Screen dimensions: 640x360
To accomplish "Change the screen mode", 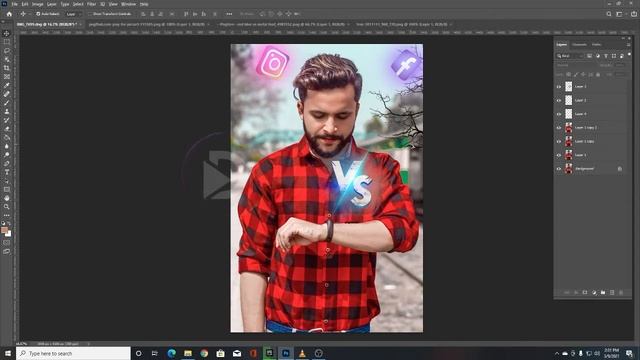I will [x=7, y=251].
